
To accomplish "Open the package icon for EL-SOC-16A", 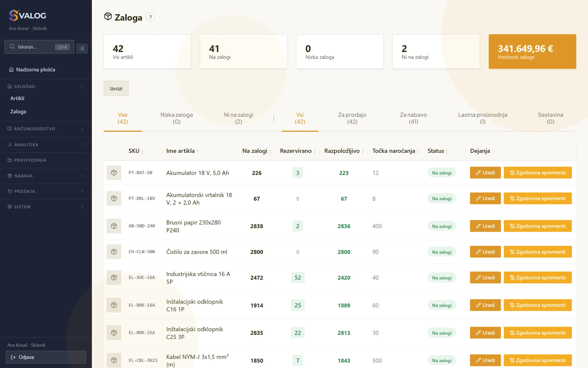I will (114, 277).
